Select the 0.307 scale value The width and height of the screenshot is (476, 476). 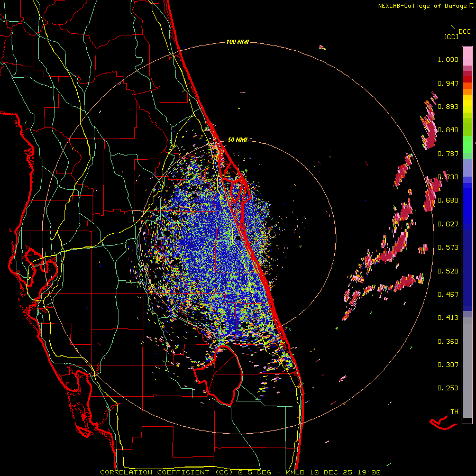448,365
